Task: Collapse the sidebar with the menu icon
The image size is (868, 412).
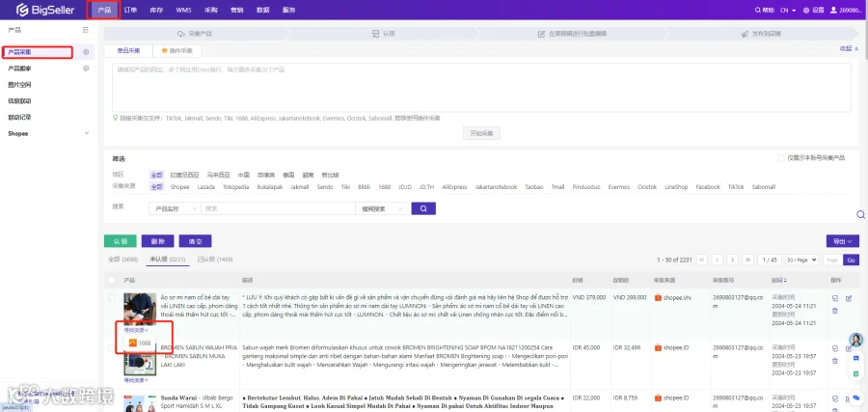Action: (x=85, y=30)
